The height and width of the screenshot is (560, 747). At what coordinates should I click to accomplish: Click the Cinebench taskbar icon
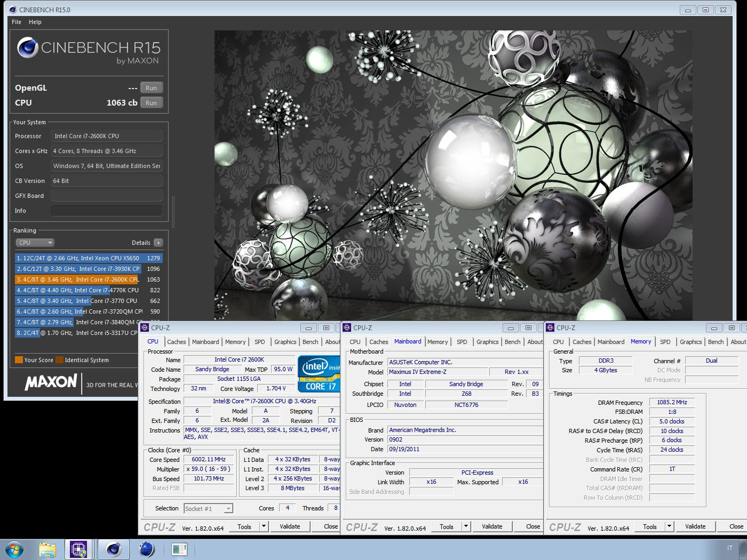click(113, 549)
